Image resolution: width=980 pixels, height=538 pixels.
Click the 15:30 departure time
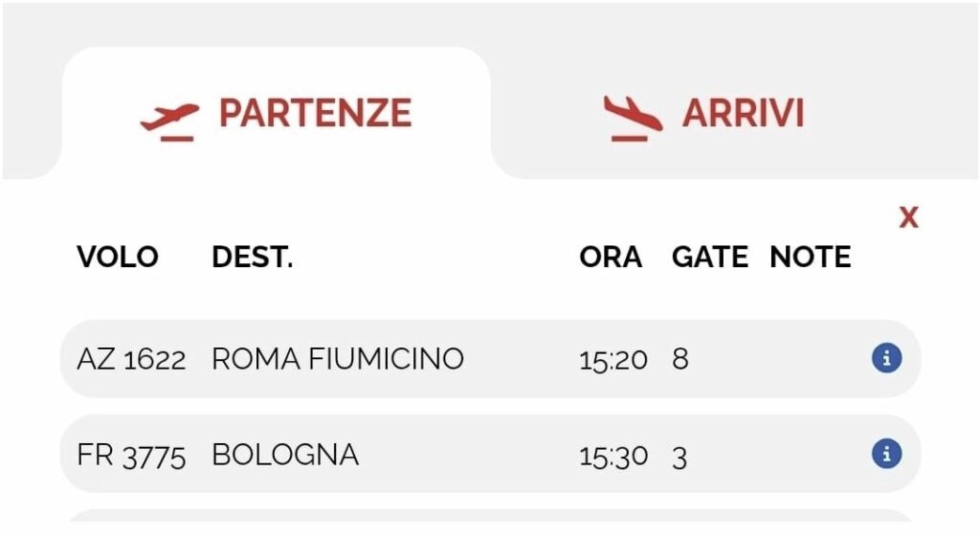coord(612,456)
